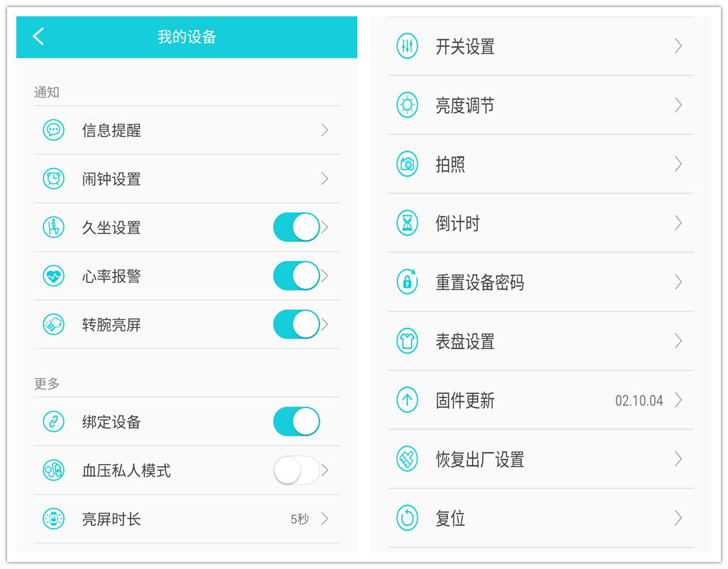Image resolution: width=728 pixels, height=569 pixels.
Task: Turn off the 转腕亮屏 raise-to-wake toggle
Action: (297, 324)
